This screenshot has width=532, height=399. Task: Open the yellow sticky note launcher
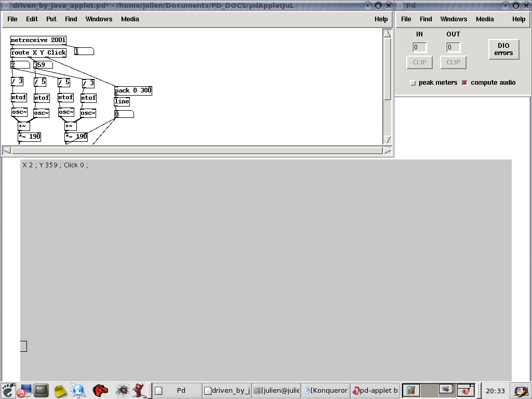60,390
